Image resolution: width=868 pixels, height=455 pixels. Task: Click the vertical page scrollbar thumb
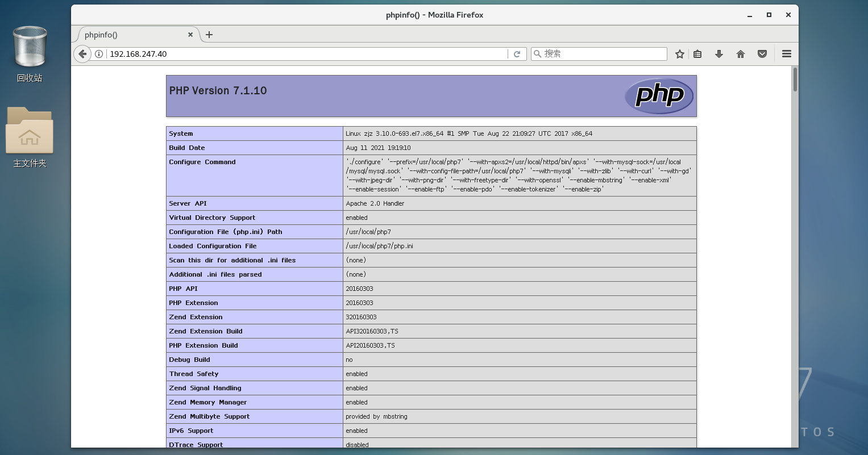[x=795, y=79]
